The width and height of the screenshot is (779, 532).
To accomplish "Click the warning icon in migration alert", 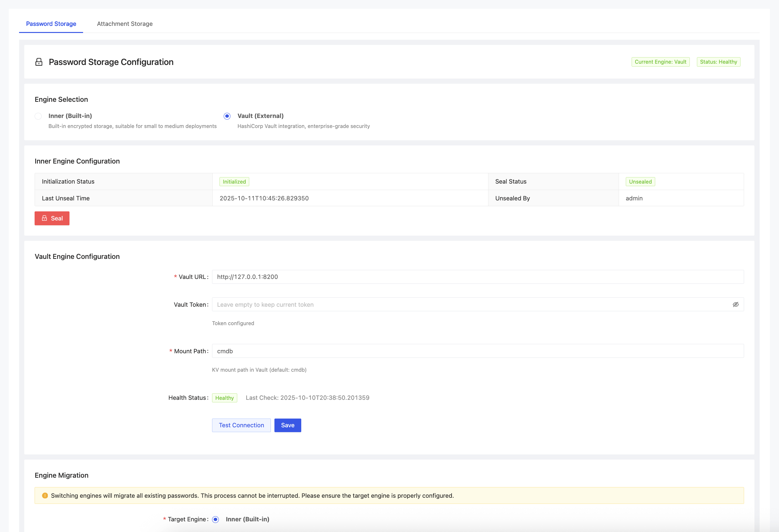I will click(x=45, y=495).
